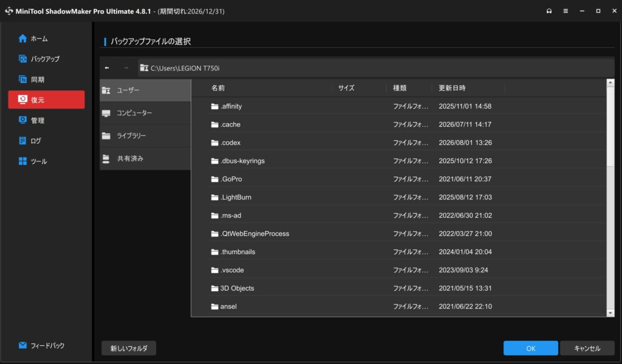Click the file list scrollbar down arrow
The width and height of the screenshot is (622, 364).
[x=610, y=313]
